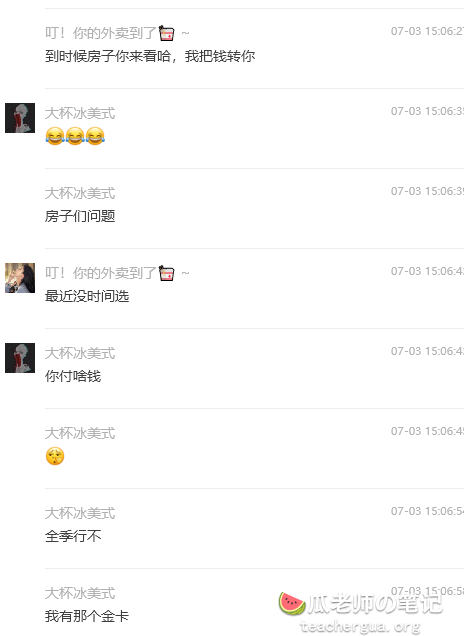Open the teachergua.org watermark link
This screenshot has width=464, height=636.
tap(360, 627)
